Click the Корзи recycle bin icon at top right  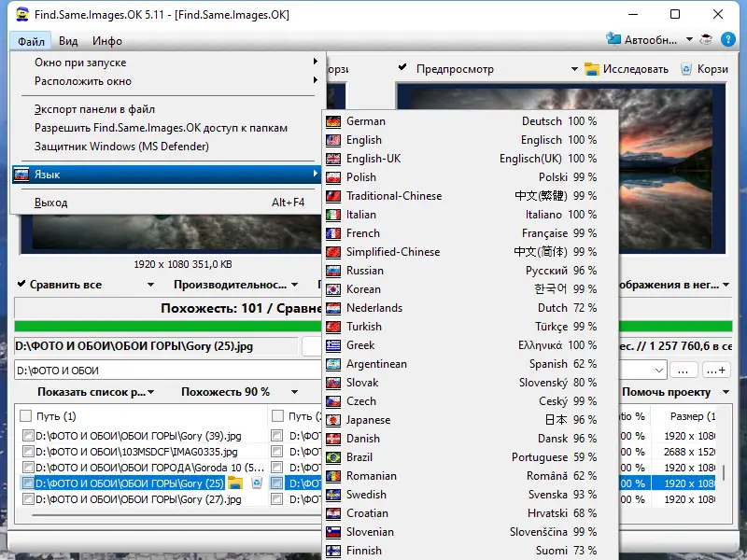[x=686, y=69]
